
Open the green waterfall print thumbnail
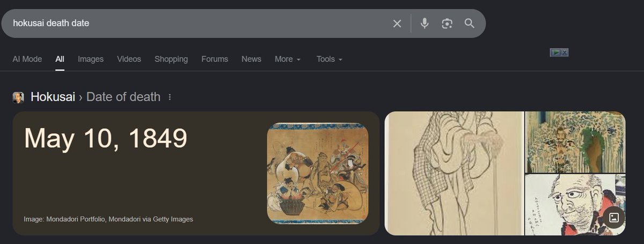(575, 142)
